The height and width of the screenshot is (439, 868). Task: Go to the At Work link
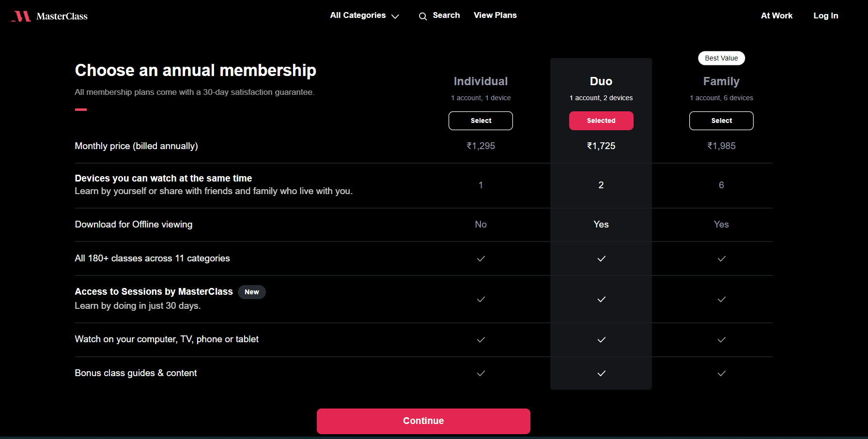776,15
